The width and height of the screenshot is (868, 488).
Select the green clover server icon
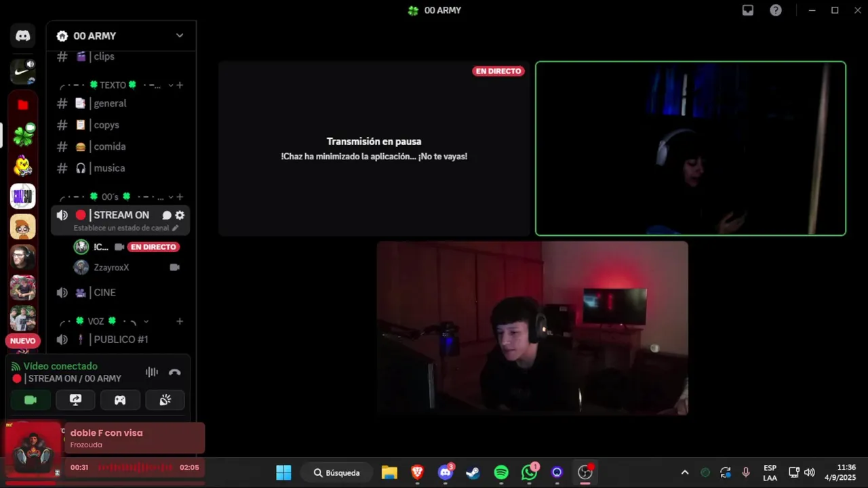(23, 135)
